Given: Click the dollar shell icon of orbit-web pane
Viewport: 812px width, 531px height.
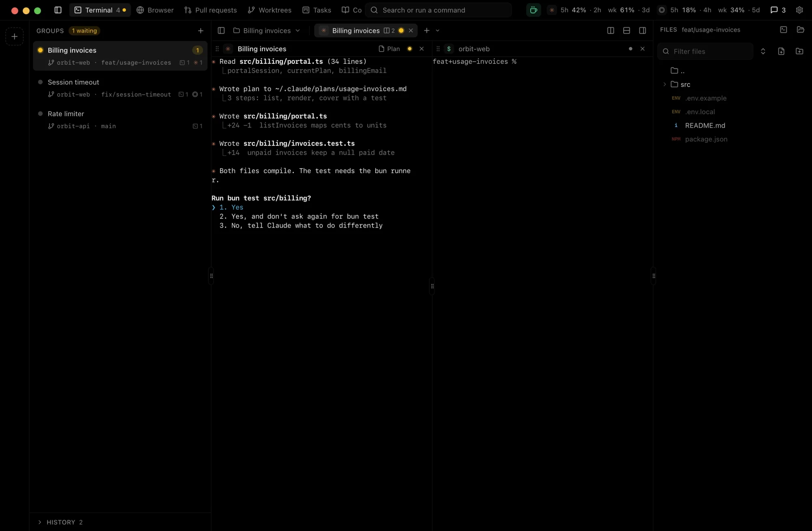Looking at the screenshot, I should click(449, 49).
